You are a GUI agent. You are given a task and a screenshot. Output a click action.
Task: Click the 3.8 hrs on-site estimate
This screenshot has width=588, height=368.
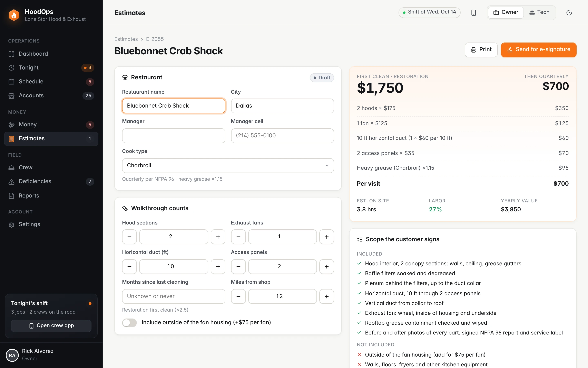pos(366,210)
